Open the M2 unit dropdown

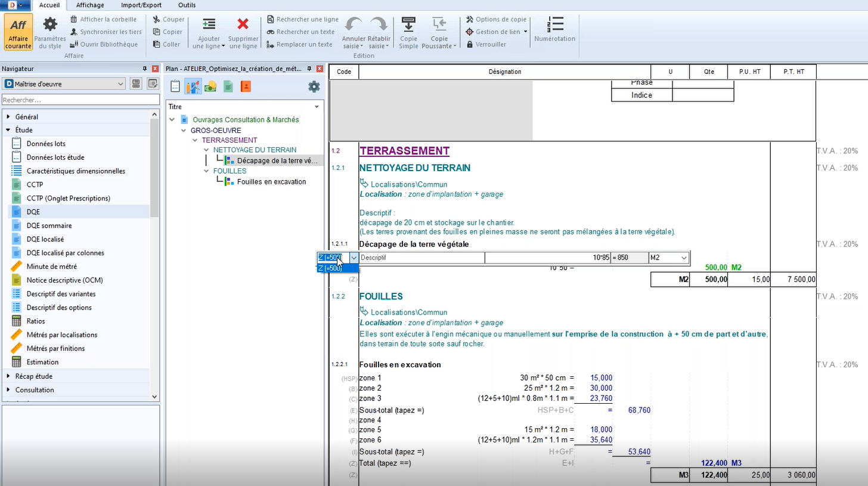[x=669, y=258]
